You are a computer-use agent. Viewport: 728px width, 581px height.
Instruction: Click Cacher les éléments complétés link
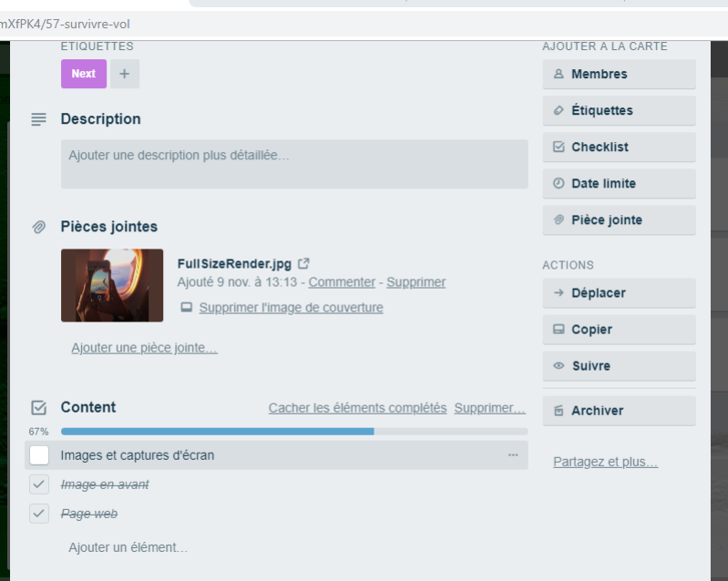tap(357, 408)
